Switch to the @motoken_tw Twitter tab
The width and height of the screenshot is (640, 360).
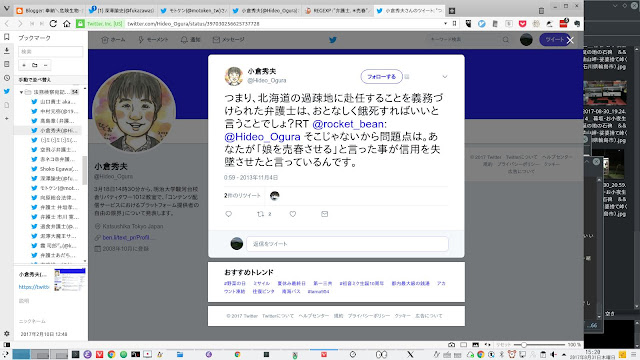pos(193,11)
